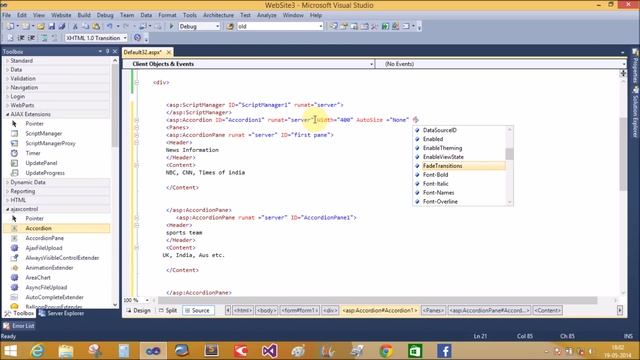Open the Analyze menu
Viewport: 640px width, 360px height.
267,15
